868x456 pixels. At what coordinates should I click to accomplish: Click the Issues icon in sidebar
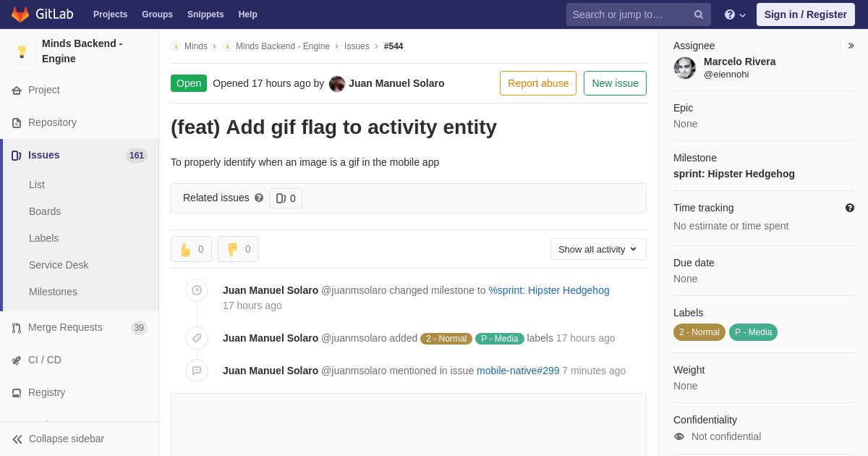point(17,156)
